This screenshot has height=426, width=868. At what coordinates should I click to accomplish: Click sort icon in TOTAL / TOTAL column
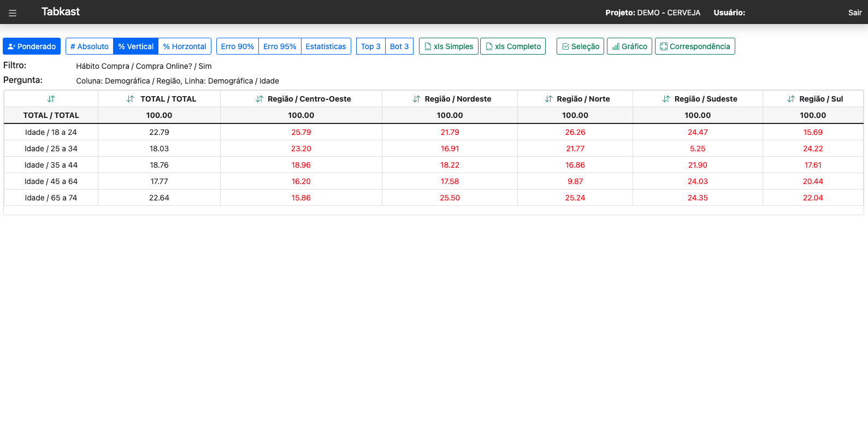pyautogui.click(x=130, y=99)
